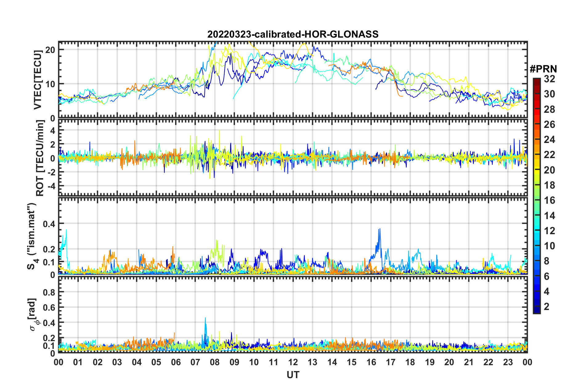This screenshot has height=392, width=586.
Task: Click the 09 hour tick on the UT axis
Action: 234,362
